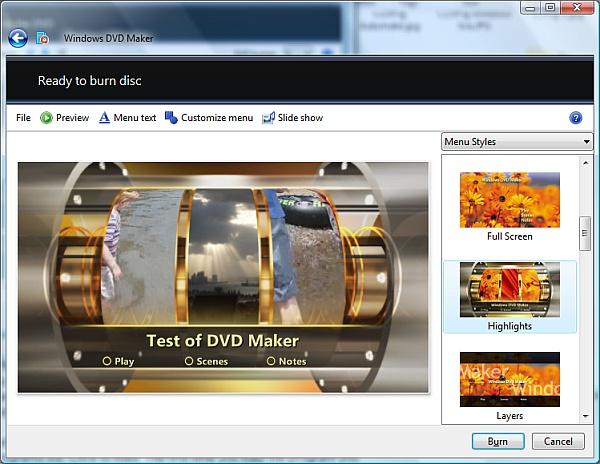Minimize the Windows DVD Maker window

[x=530, y=7]
